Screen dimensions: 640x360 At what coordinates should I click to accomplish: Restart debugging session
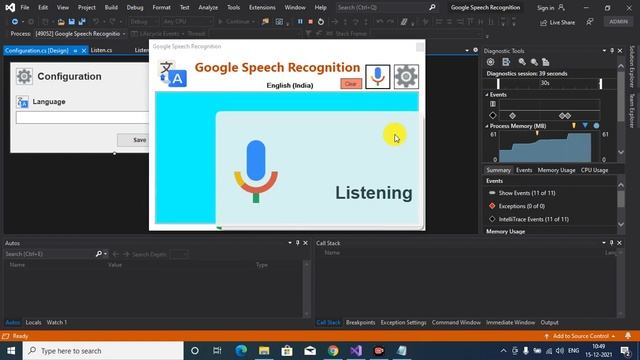tap(321, 22)
